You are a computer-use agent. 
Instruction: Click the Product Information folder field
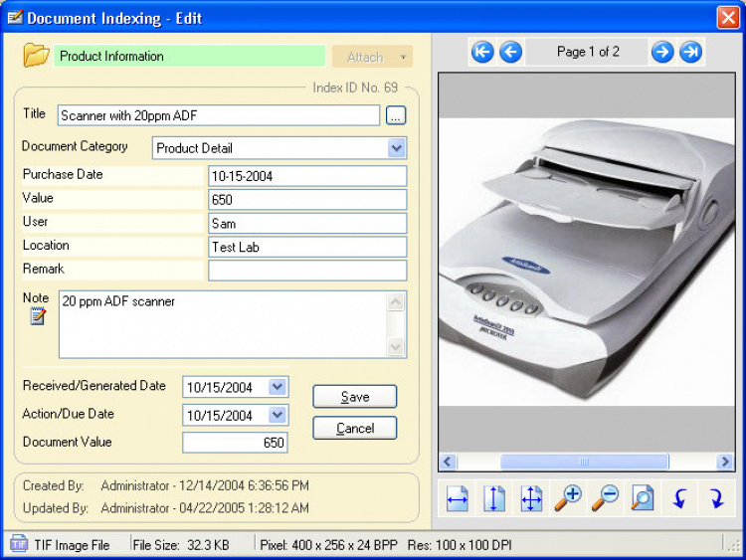tap(189, 56)
